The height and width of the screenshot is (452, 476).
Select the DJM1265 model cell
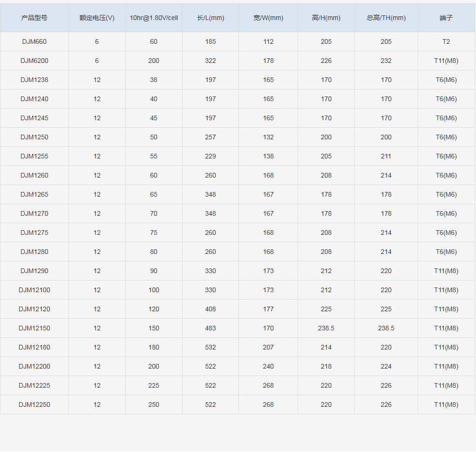point(34,195)
